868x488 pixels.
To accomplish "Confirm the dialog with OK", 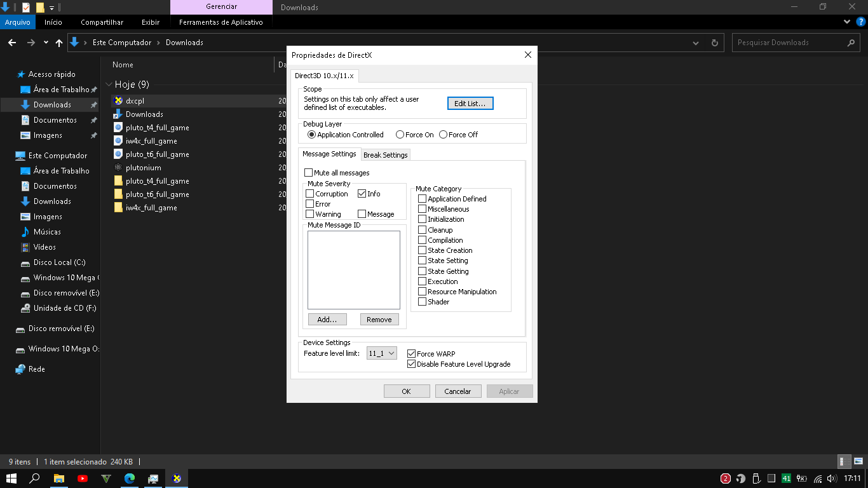I will (407, 391).
